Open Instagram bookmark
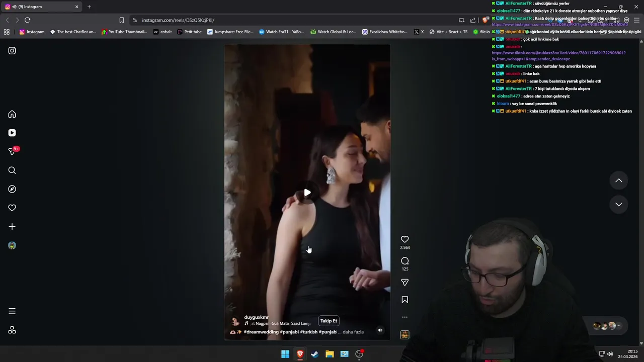 point(32,32)
